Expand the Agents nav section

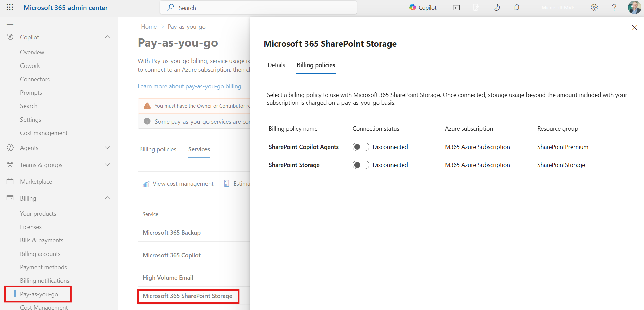[107, 148]
